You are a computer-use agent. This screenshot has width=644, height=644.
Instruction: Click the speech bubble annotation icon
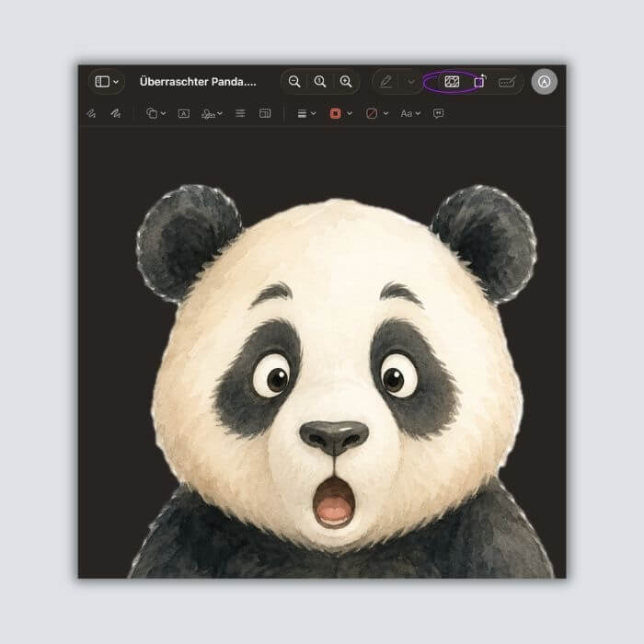coord(438,114)
